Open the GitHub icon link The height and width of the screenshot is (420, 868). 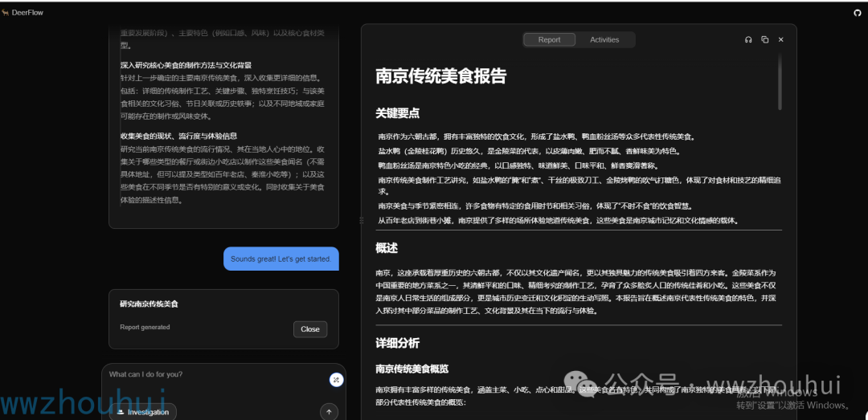(x=858, y=13)
